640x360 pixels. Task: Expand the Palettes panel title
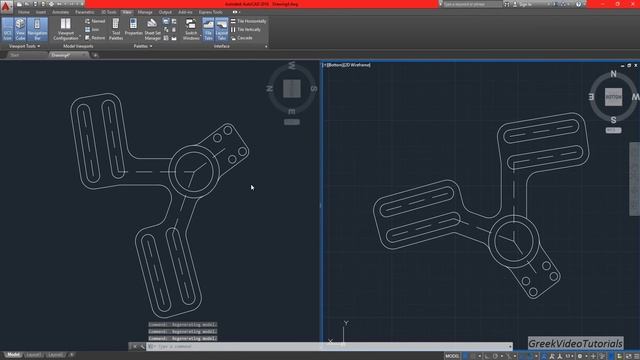tap(143, 46)
